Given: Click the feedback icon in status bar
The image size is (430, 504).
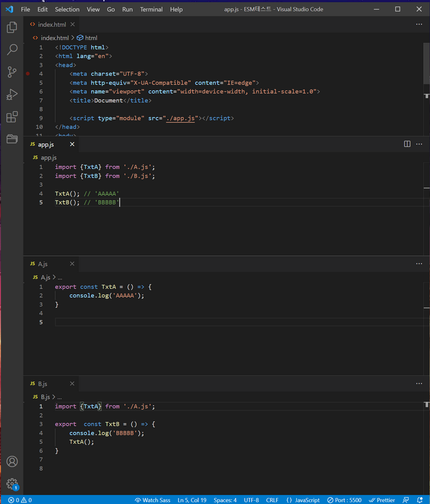Looking at the screenshot, I should point(406,500).
